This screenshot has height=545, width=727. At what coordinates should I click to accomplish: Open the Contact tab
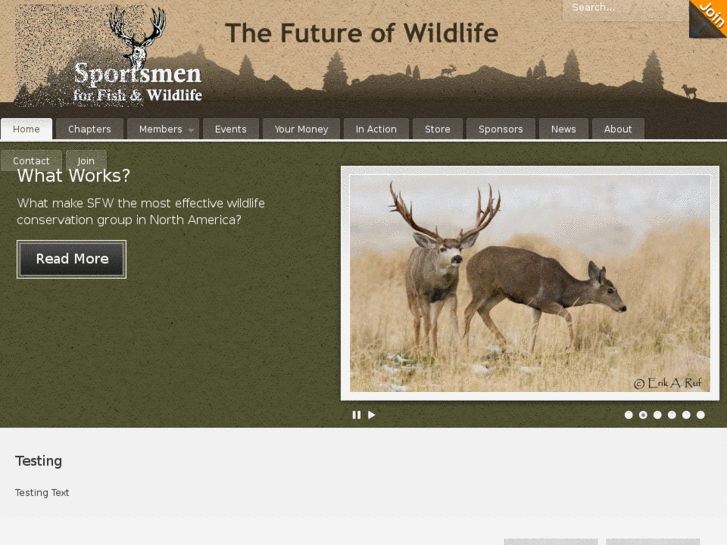tap(31, 160)
